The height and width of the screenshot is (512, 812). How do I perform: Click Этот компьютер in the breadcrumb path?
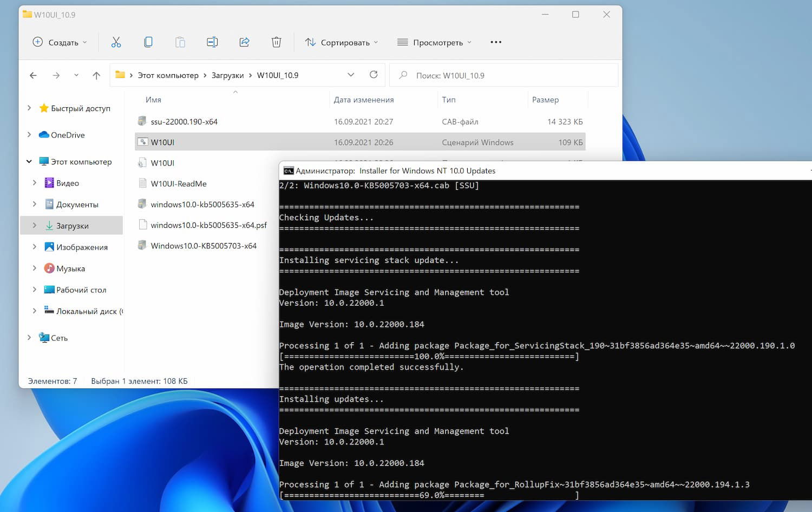[x=168, y=75]
